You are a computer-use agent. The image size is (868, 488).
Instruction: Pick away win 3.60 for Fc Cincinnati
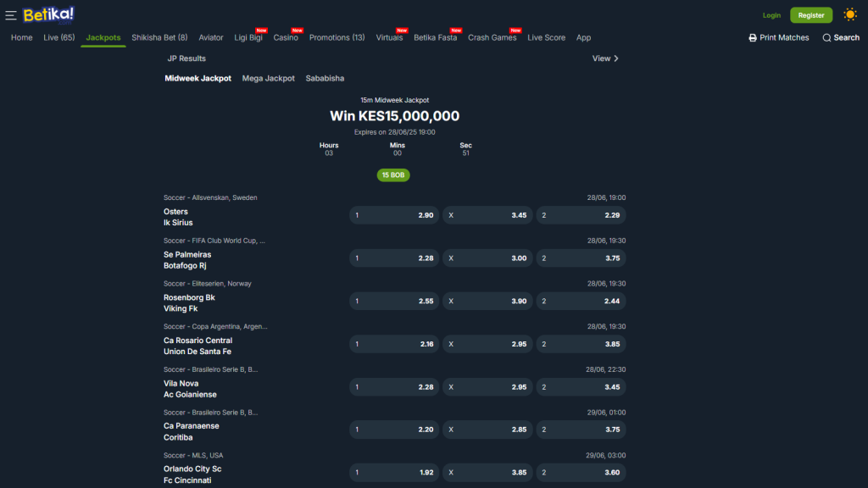coord(581,473)
